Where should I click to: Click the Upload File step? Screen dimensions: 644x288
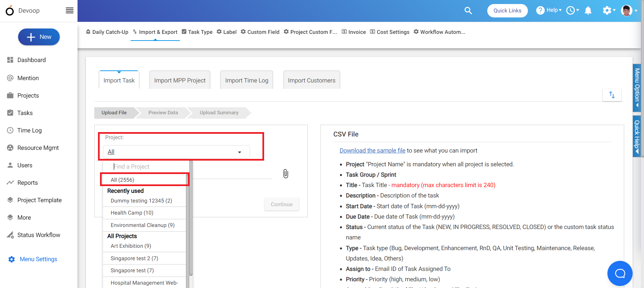coord(114,113)
